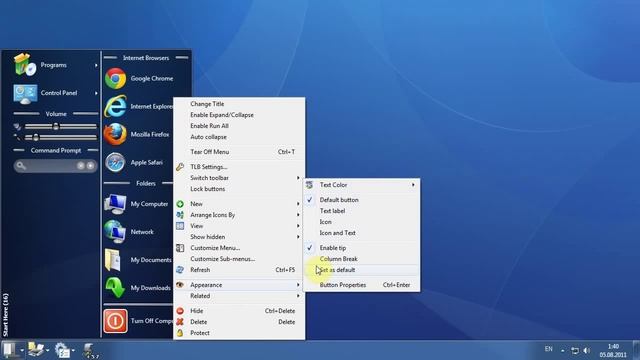Open the gear settings icon on taskbar
This screenshot has height=360, width=640.
point(62,350)
